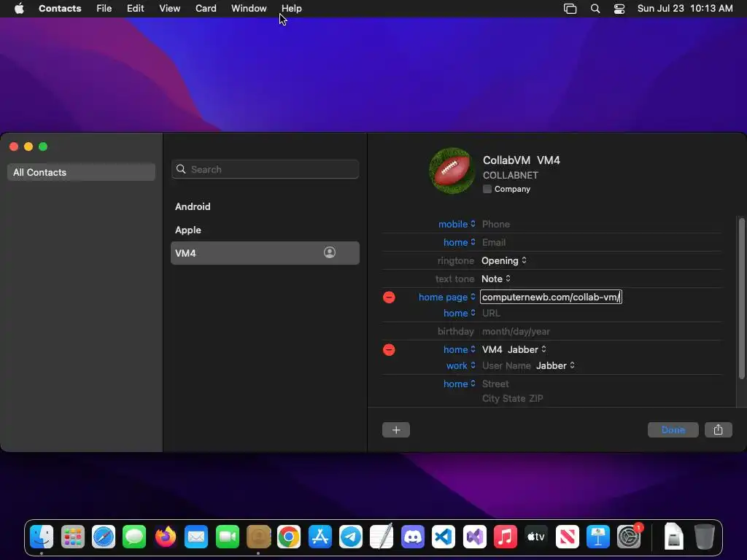This screenshot has width=747, height=560.
Task: Launch Music app from dock
Action: tap(505, 537)
